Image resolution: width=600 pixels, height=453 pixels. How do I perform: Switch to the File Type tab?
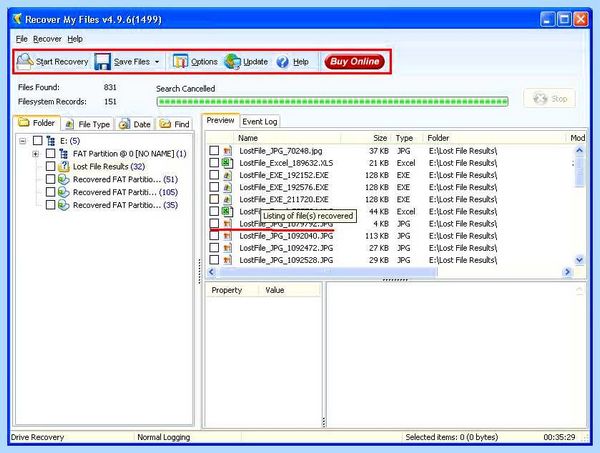[x=88, y=124]
